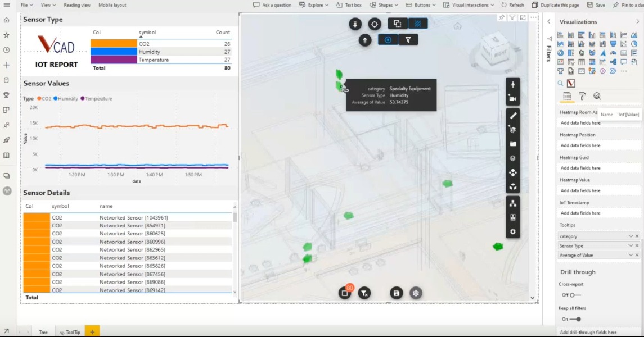Select the Vcad custom visual icon
The height and width of the screenshot is (337, 644).
click(571, 83)
